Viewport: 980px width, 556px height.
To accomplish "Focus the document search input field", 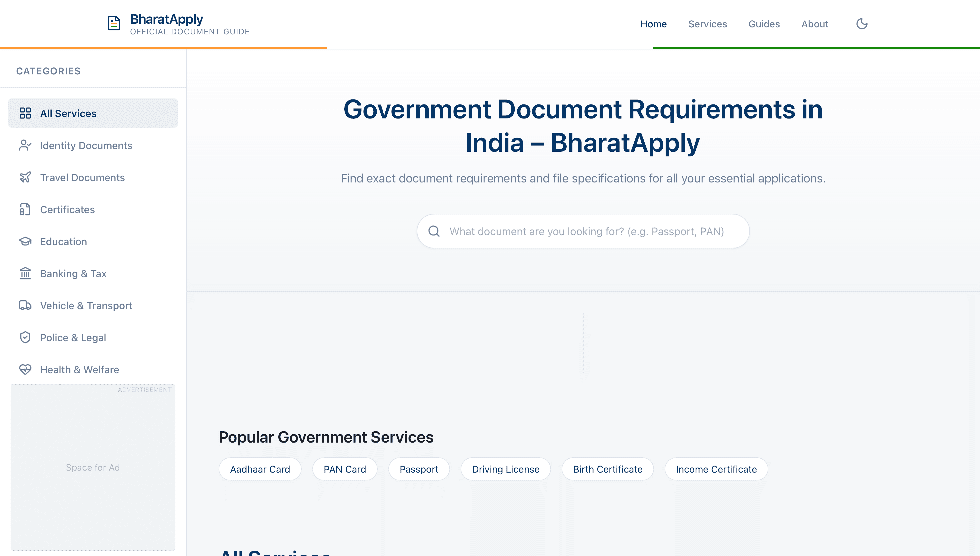I will tap(586, 231).
